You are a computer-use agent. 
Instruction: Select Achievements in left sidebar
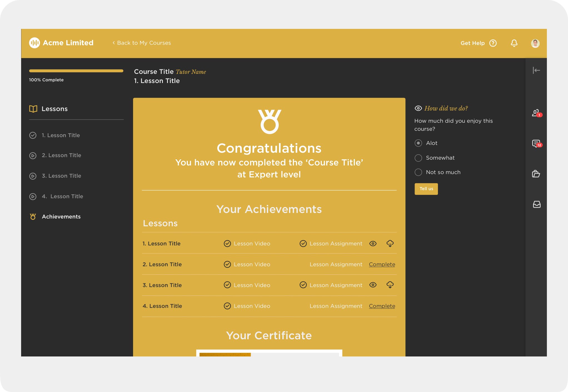(x=61, y=217)
